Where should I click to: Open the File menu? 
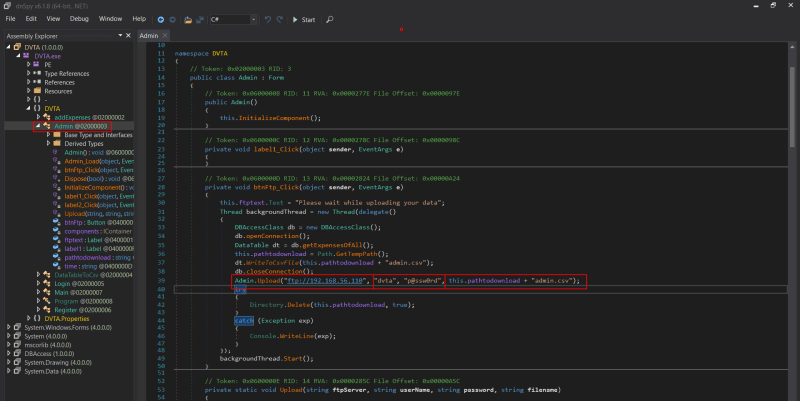(x=10, y=19)
